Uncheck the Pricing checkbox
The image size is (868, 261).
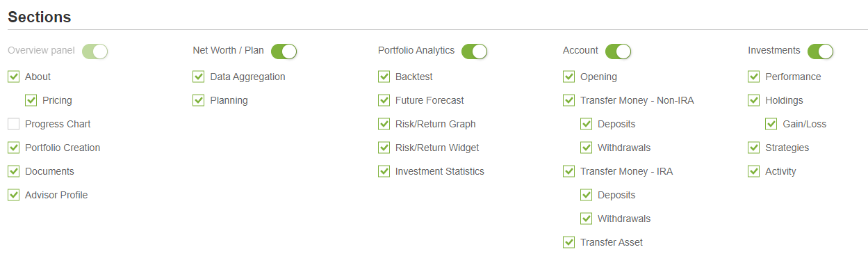coord(31,100)
